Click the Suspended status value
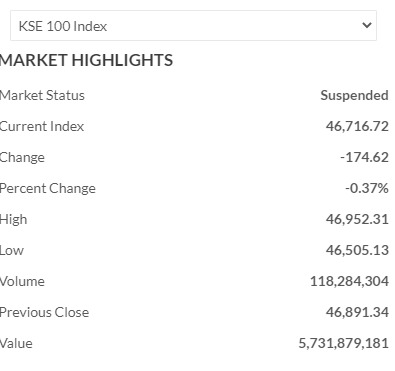This screenshot has width=395, height=371. (354, 95)
